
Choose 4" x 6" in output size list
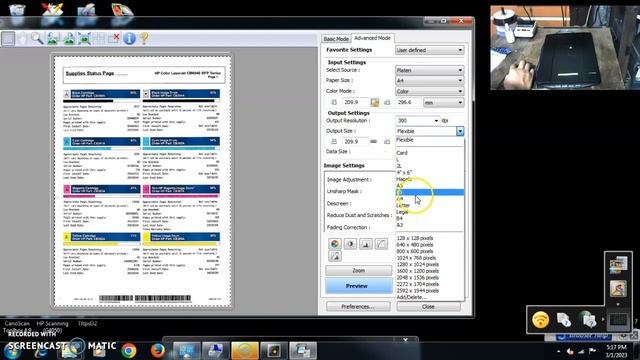(x=430, y=172)
